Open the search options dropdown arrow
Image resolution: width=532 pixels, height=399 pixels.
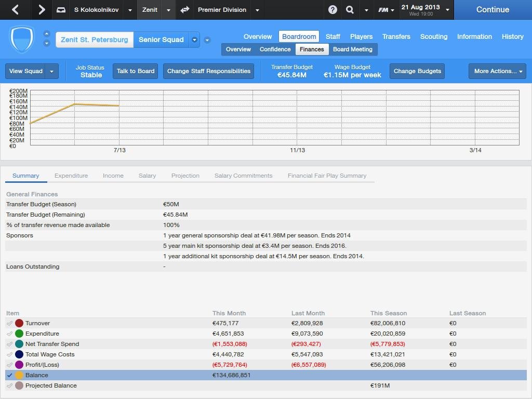pos(366,10)
